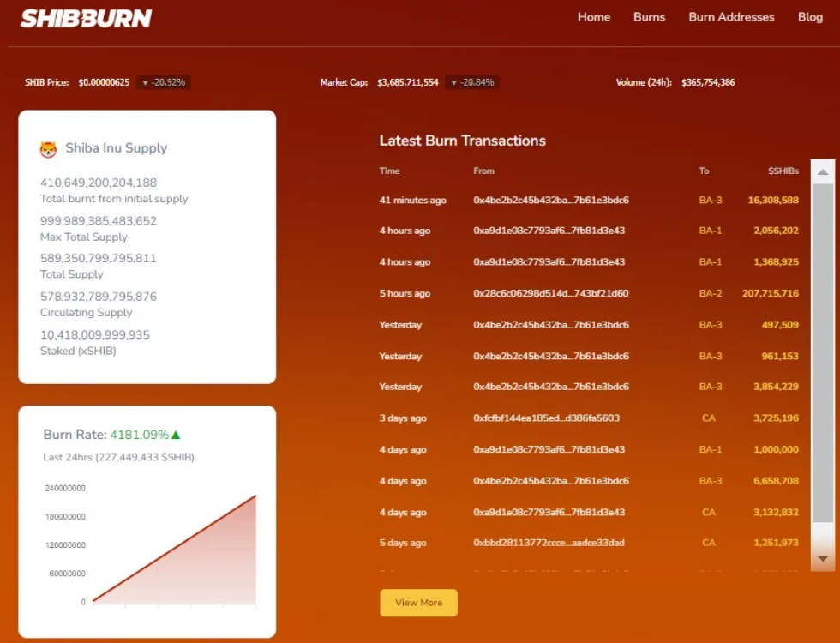Open sender address 0x28c6c06298d514d

click(x=550, y=294)
